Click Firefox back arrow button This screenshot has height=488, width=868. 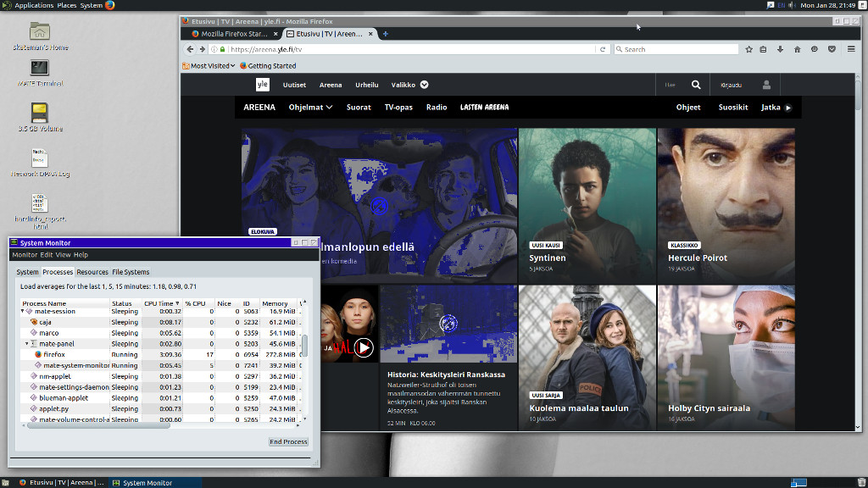point(190,49)
